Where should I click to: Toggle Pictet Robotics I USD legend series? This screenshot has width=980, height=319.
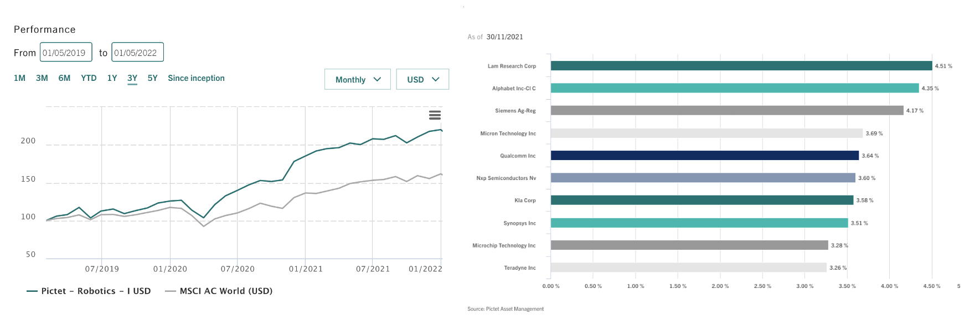(89, 291)
